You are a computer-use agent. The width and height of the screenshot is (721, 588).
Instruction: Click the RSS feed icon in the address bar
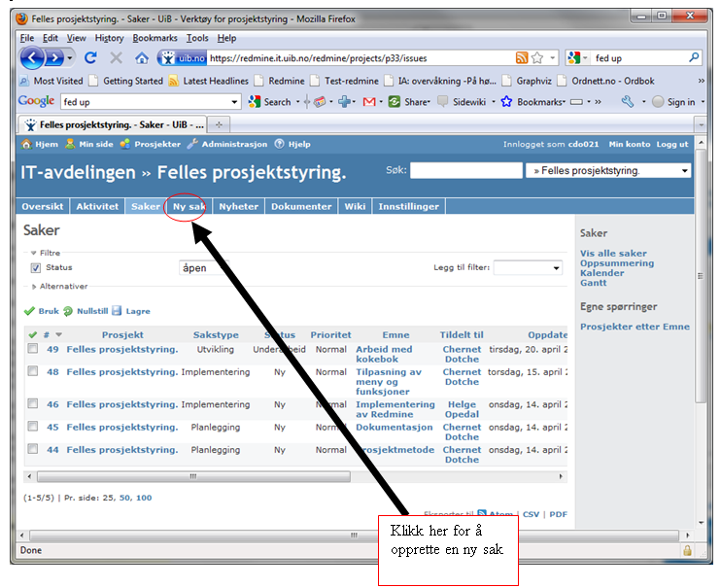tap(523, 58)
